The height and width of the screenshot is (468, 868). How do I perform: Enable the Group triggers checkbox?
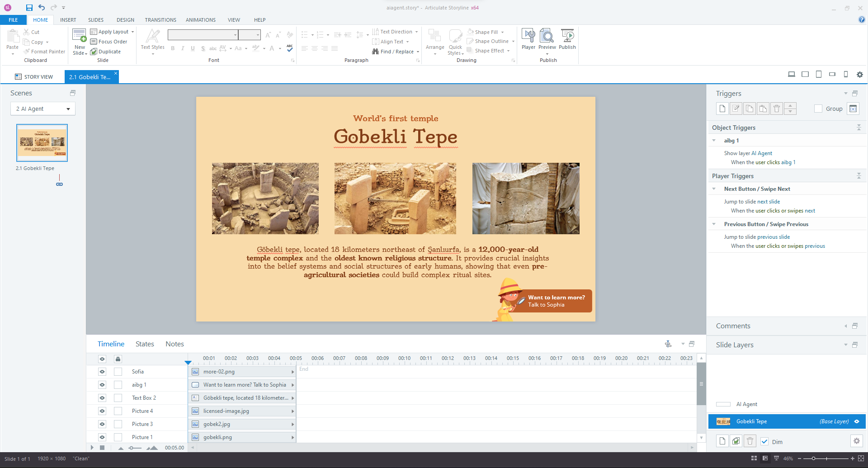[818, 109]
